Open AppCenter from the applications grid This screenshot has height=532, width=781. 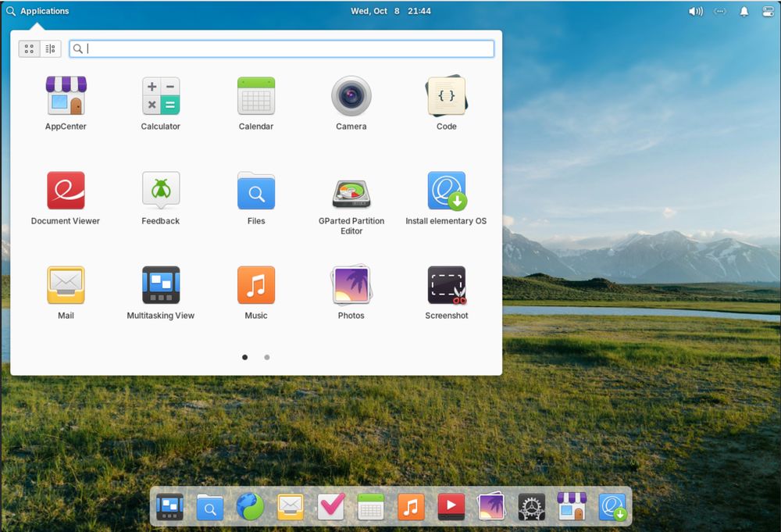66,103
